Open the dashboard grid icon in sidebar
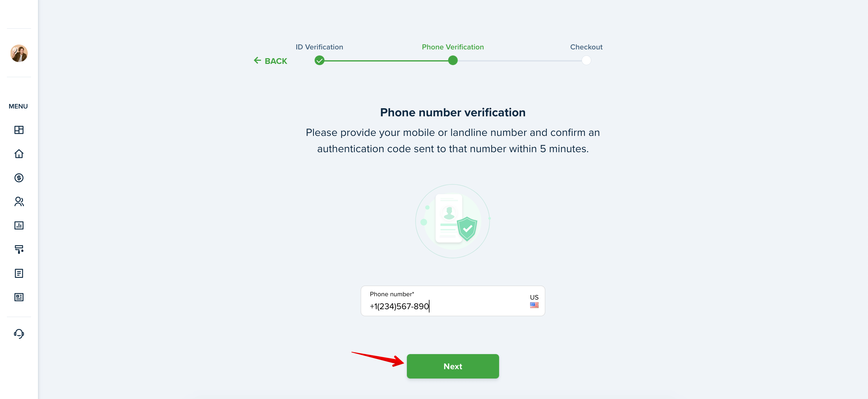This screenshot has width=868, height=399. coord(19,130)
